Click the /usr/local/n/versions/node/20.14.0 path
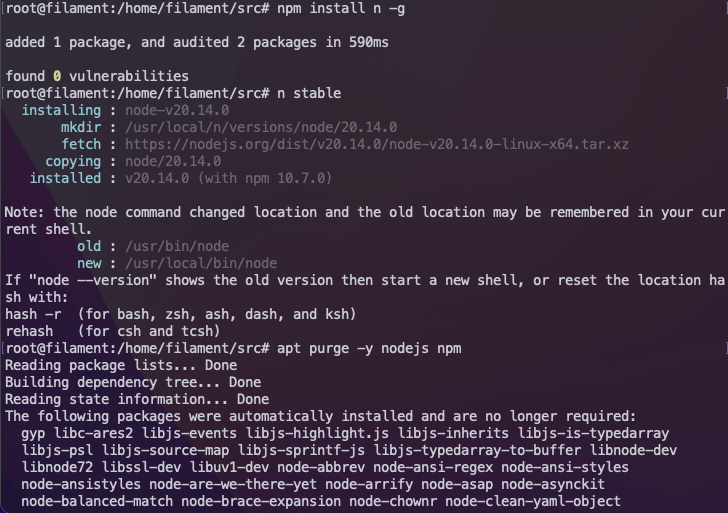This screenshot has height=513, width=728. tap(261, 127)
